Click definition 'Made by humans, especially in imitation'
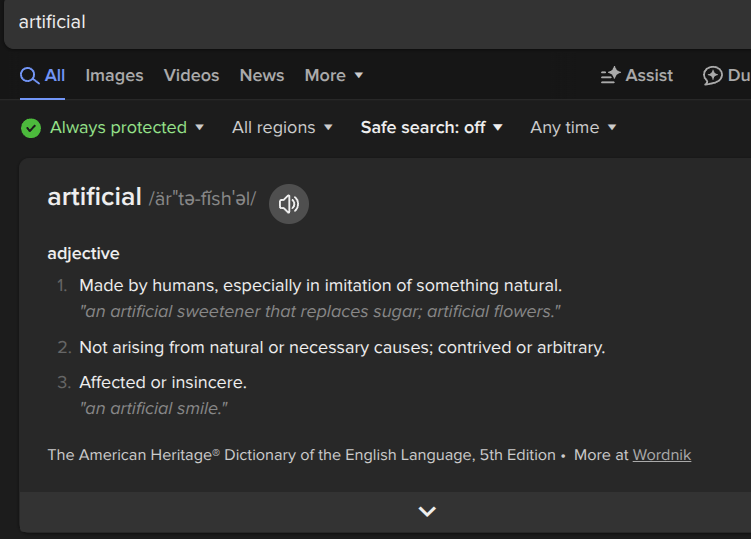The width and height of the screenshot is (751, 539). [x=320, y=286]
